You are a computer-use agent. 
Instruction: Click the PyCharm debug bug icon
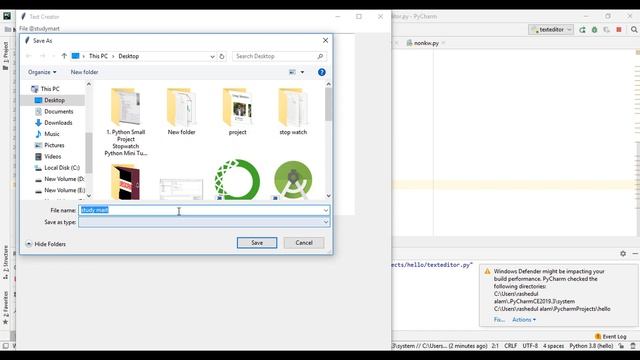tap(595, 30)
